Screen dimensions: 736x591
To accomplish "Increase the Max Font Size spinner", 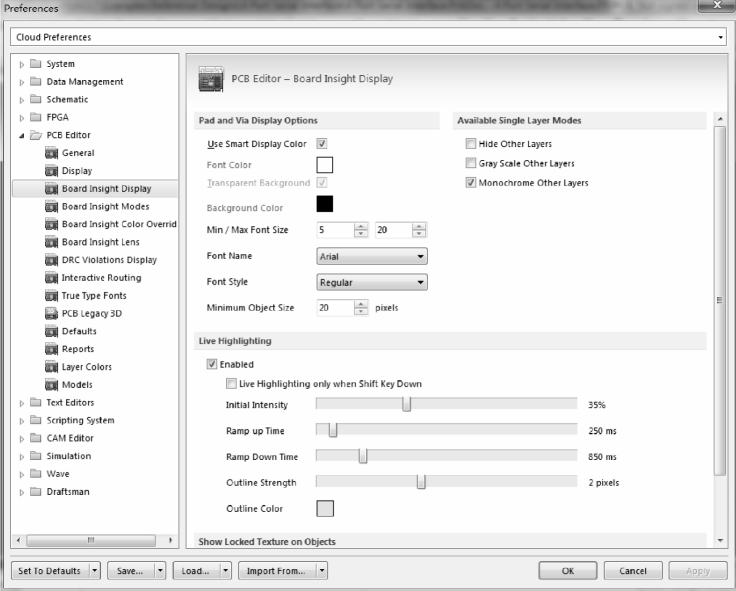I will [419, 226].
